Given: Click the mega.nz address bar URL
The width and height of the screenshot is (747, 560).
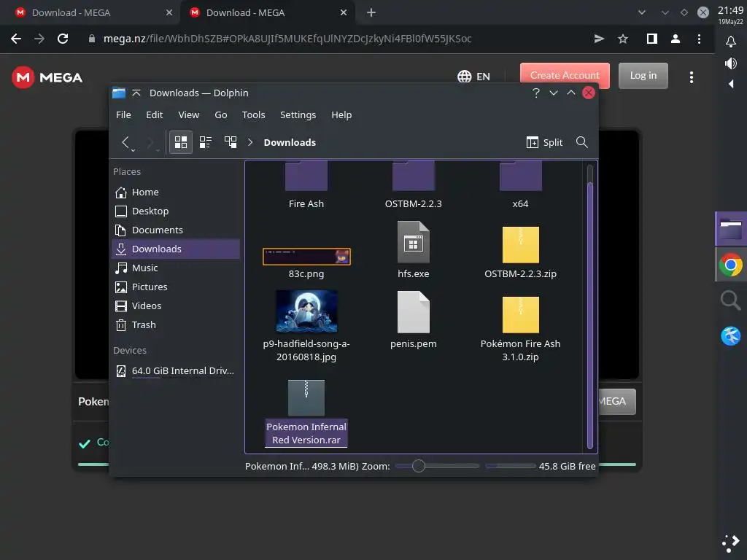Looking at the screenshot, I should 287,39.
